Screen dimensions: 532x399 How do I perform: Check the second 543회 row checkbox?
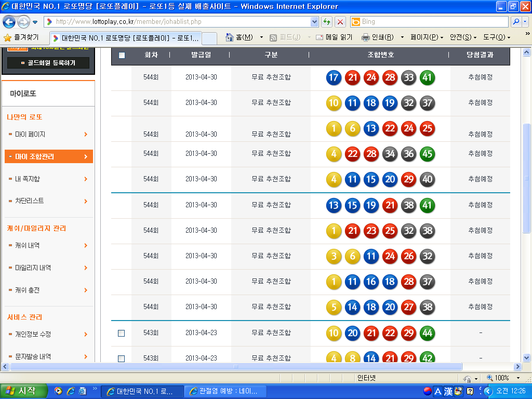(122, 358)
